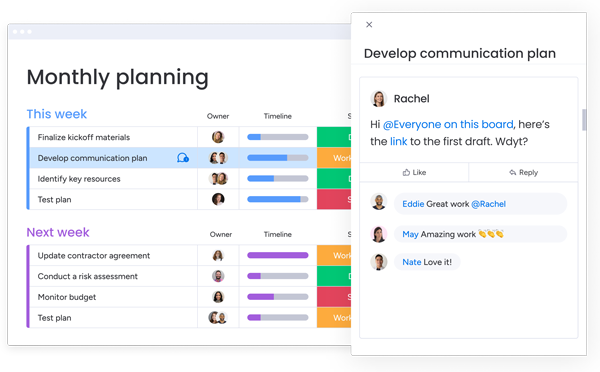Click the Like button under Rachel's update
600x372 pixels.
coord(414,173)
